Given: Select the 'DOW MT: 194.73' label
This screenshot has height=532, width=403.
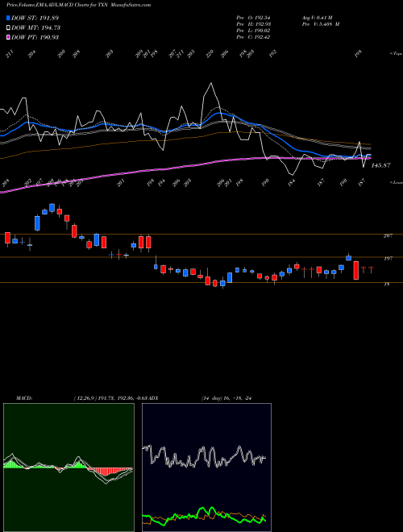Looking at the screenshot, I should tap(35, 27).
